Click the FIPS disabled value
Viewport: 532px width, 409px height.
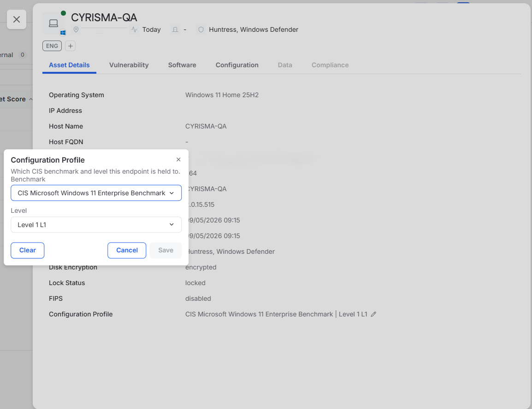click(x=198, y=298)
